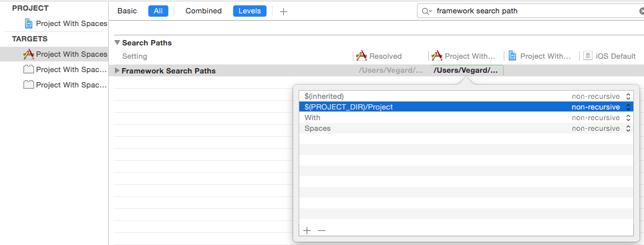This screenshot has width=644, height=245.
Task: Show Levels settings view
Action: 250,11
